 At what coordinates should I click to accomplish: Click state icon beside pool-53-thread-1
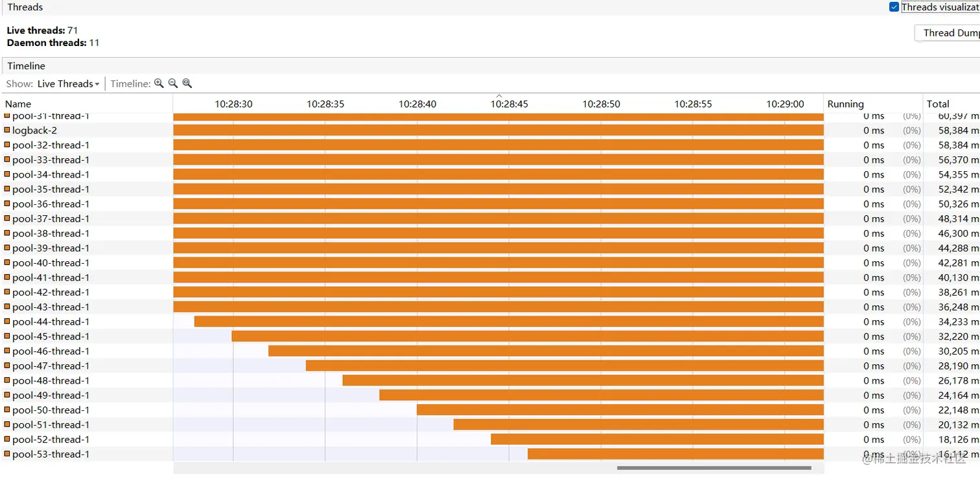click(x=7, y=454)
